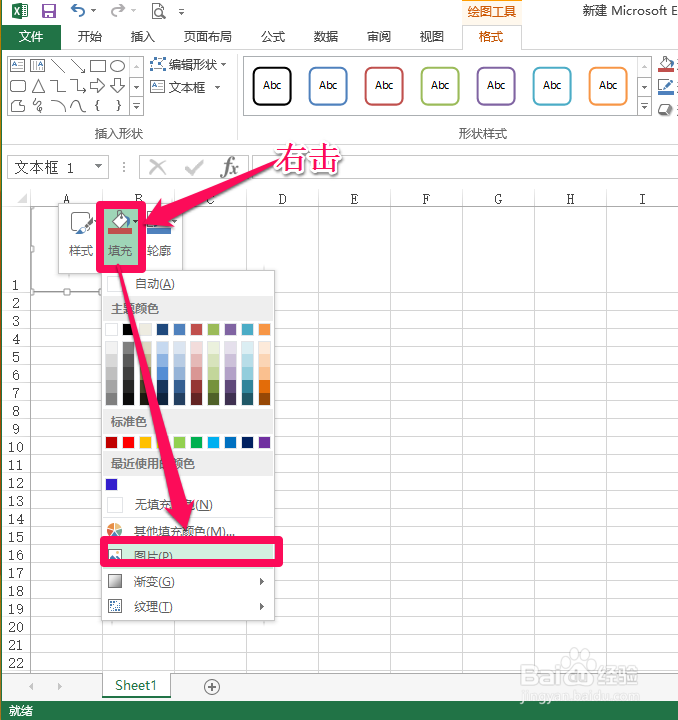Expand the shape styles gallery

644,107
